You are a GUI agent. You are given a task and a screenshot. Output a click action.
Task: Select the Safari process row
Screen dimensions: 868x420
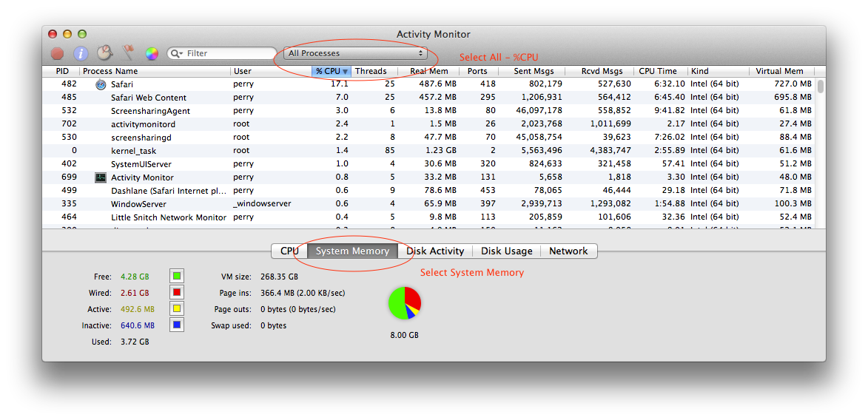click(430, 84)
